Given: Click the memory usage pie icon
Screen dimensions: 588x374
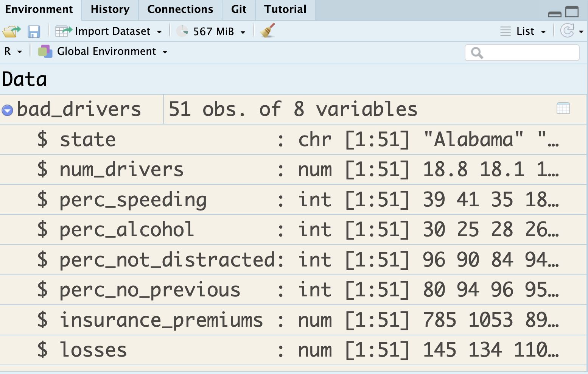Looking at the screenshot, I should (x=183, y=31).
